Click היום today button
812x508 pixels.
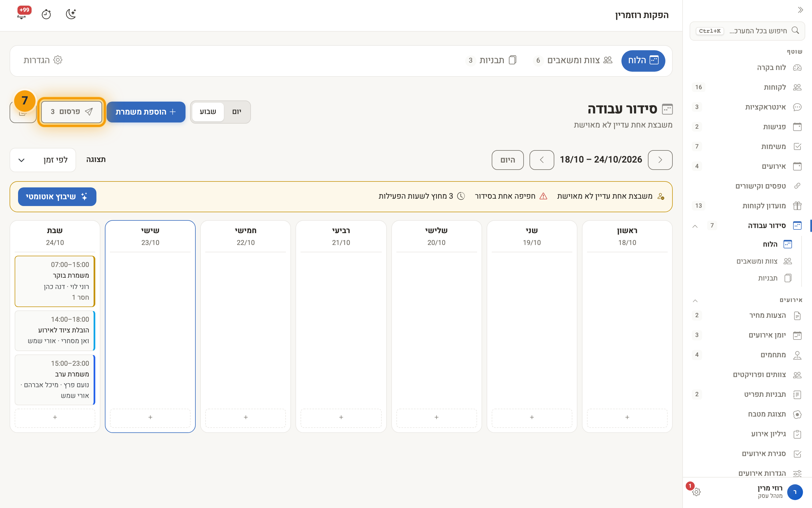507,160
